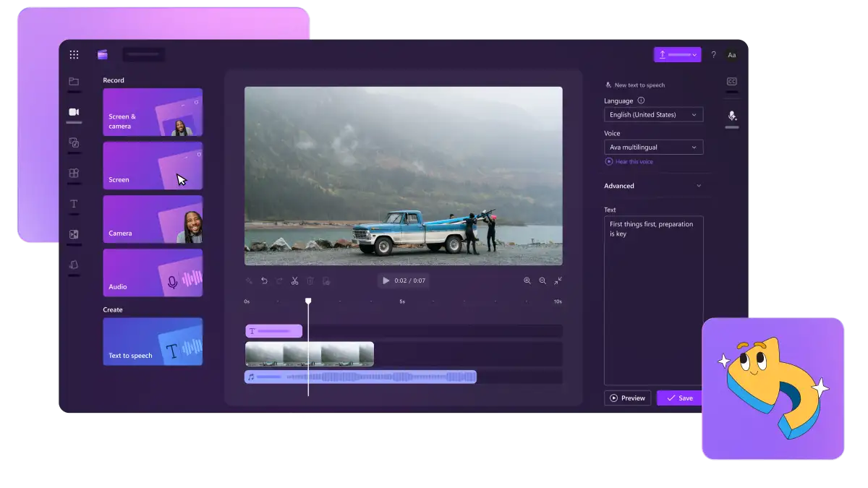868x488 pixels.
Task: Select the Text tool in the sidebar
Action: (74, 203)
